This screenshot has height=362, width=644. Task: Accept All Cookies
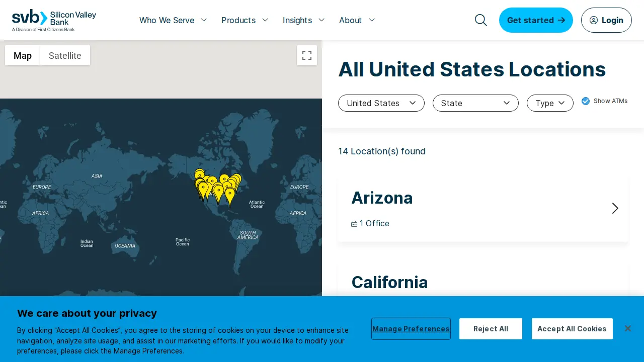pos(572,329)
